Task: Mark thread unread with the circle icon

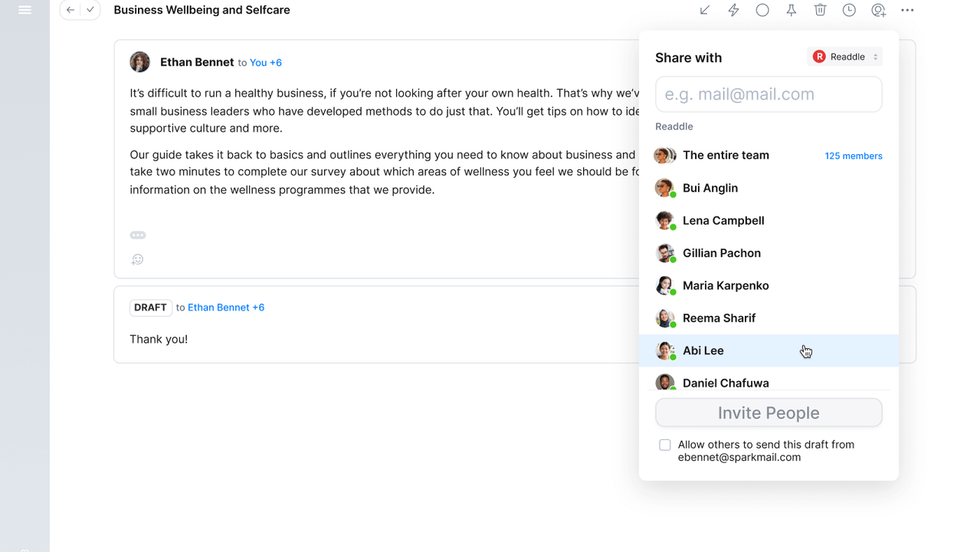Action: point(762,10)
